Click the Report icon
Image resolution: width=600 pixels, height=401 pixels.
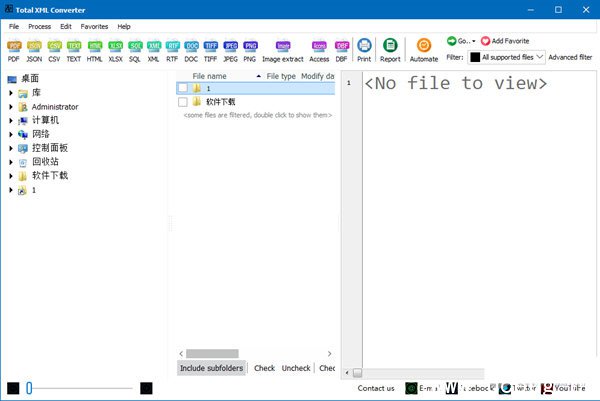coord(390,50)
